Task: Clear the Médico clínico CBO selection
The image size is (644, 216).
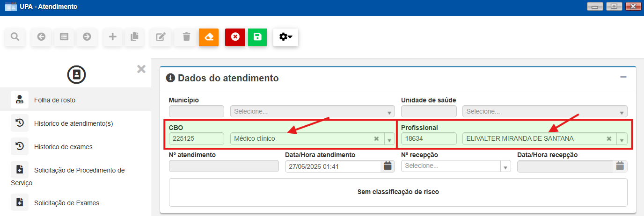Action: tap(376, 139)
